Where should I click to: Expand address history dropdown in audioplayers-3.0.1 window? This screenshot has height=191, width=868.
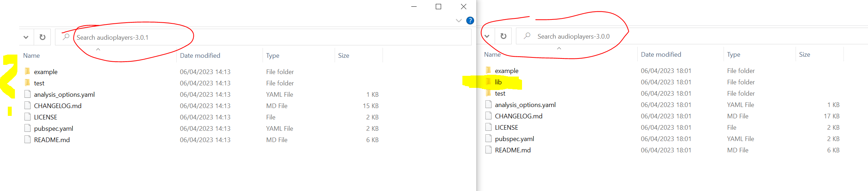coord(26,37)
